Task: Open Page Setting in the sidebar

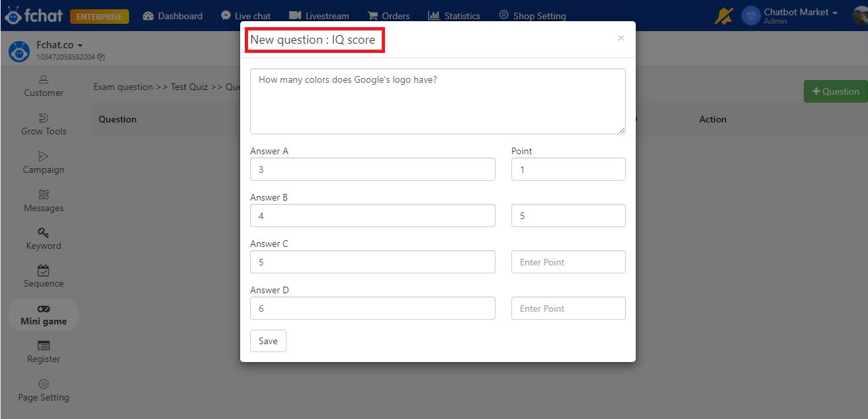Action: (44, 391)
